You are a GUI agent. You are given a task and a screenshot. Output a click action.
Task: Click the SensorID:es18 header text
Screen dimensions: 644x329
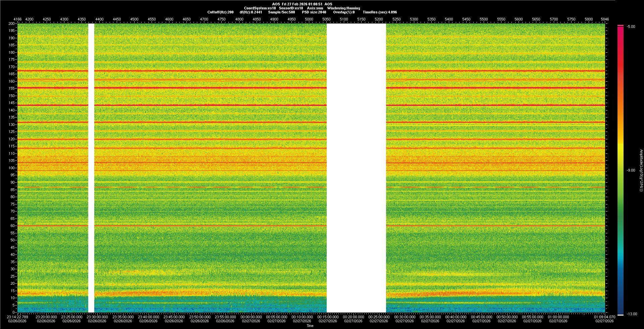(x=291, y=8)
